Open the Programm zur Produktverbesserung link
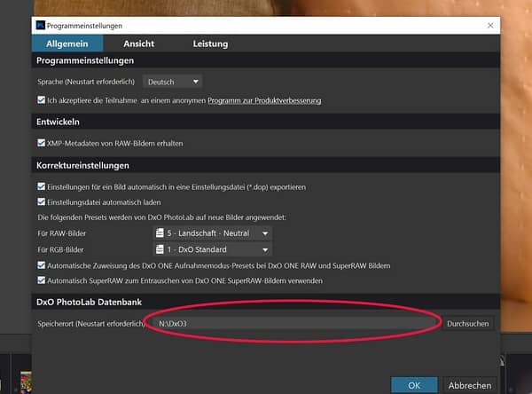532x394 pixels. (x=264, y=100)
